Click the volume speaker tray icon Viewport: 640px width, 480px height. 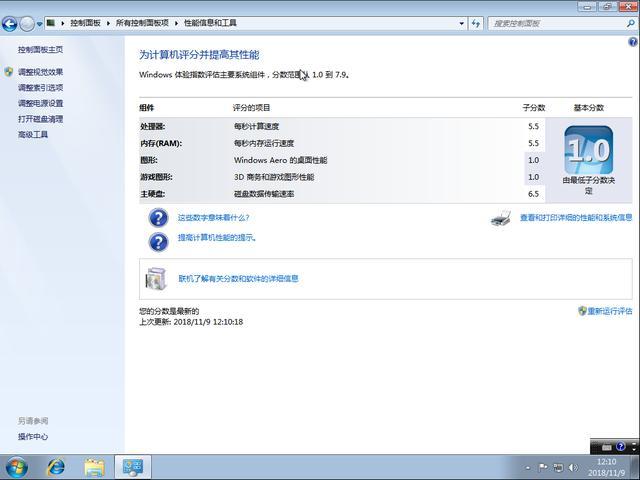(x=571, y=467)
